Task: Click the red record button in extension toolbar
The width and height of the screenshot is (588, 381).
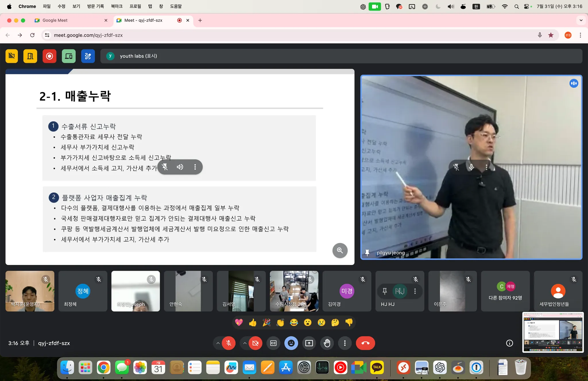Action: click(49, 56)
